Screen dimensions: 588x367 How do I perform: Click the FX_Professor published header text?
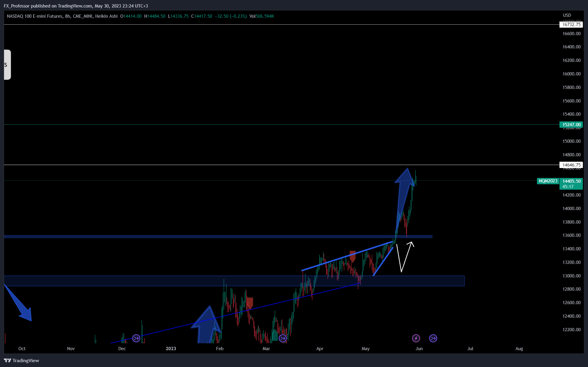76,6
